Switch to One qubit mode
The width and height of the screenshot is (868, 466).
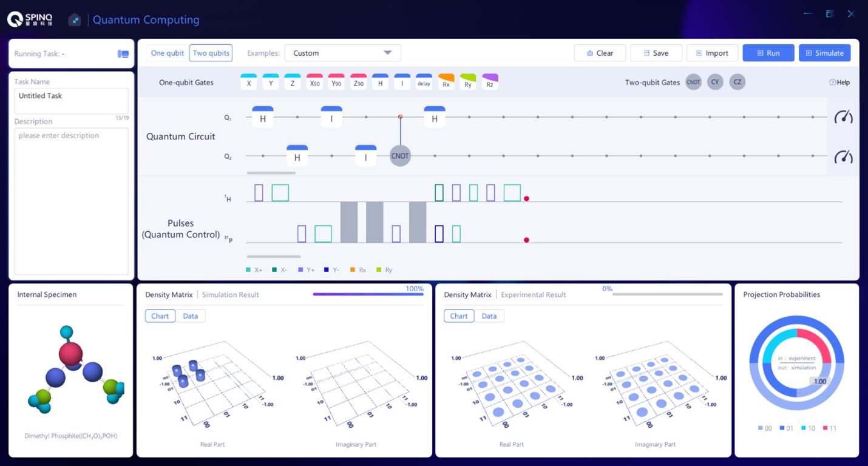tap(167, 53)
